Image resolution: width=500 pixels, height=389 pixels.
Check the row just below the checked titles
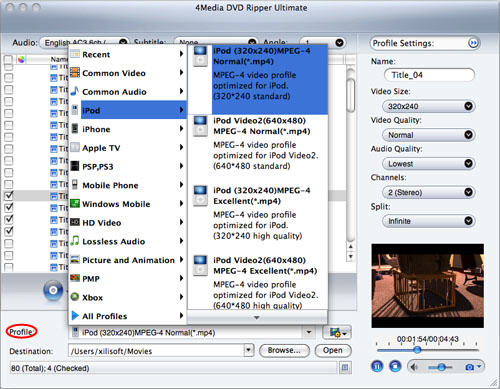point(9,243)
